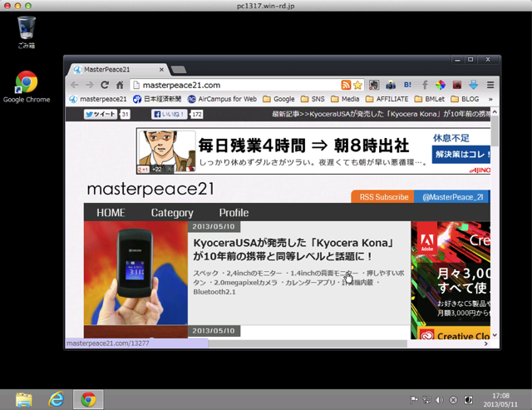Open the Chrome hamburger menu

(490, 85)
